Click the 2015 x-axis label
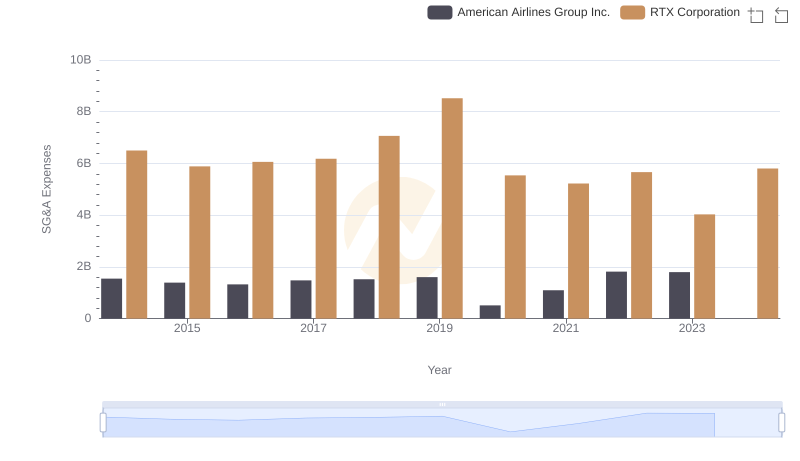This screenshot has width=800, height=461. tap(187, 328)
